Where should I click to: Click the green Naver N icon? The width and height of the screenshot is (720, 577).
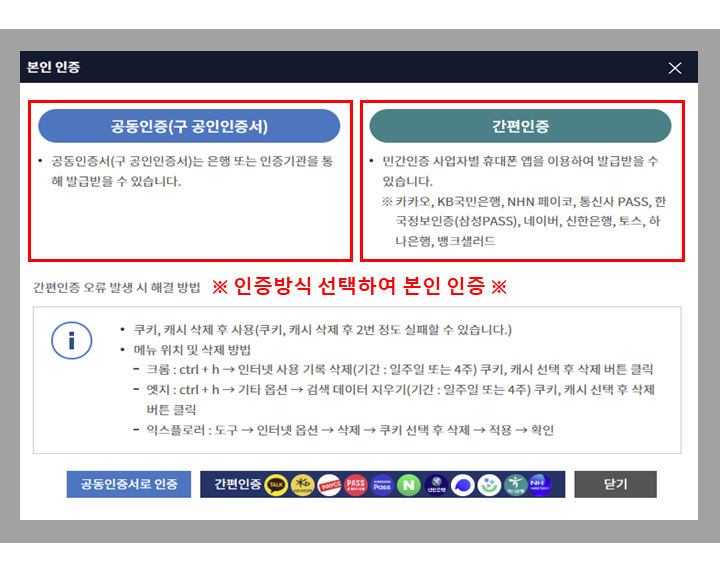click(x=409, y=485)
